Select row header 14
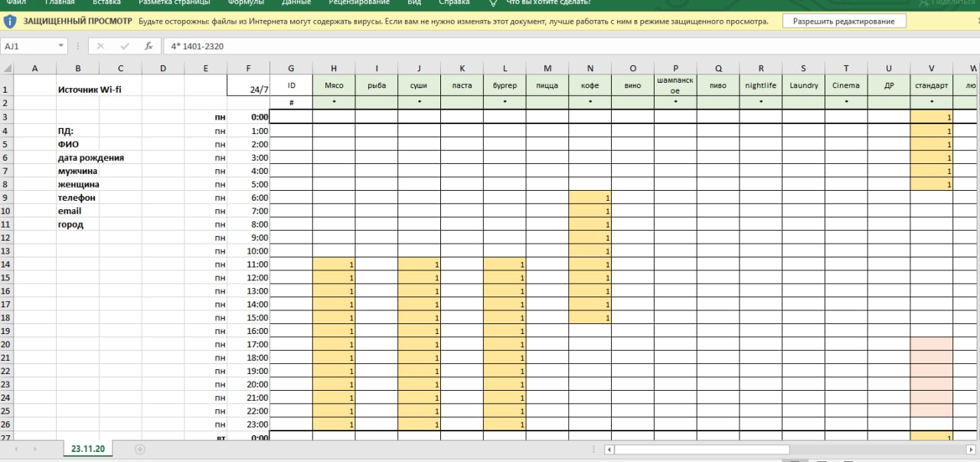980x462 pixels. click(7, 264)
